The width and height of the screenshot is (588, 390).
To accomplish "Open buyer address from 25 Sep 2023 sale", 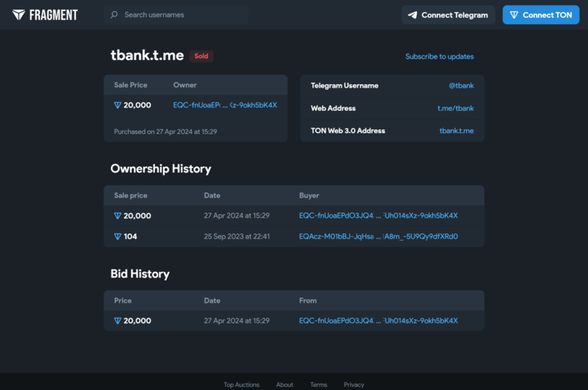I will click(x=378, y=237).
